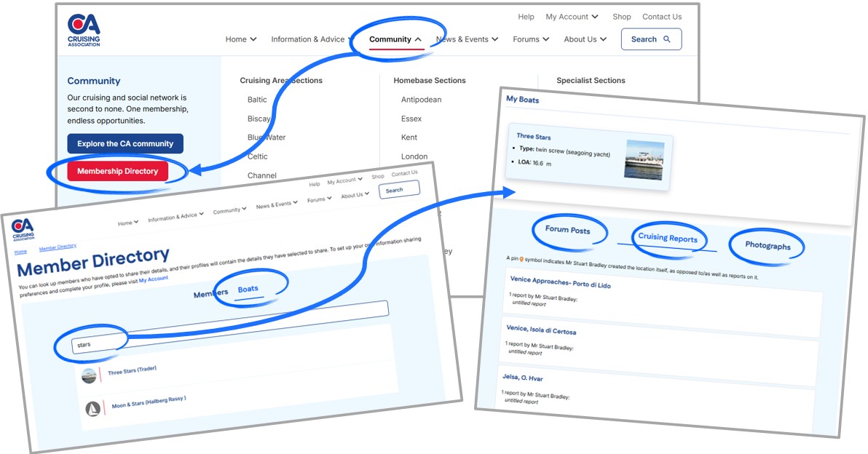Image resolution: width=868 pixels, height=454 pixels.
Task: Click the search field containing "stars"
Action: (x=229, y=327)
